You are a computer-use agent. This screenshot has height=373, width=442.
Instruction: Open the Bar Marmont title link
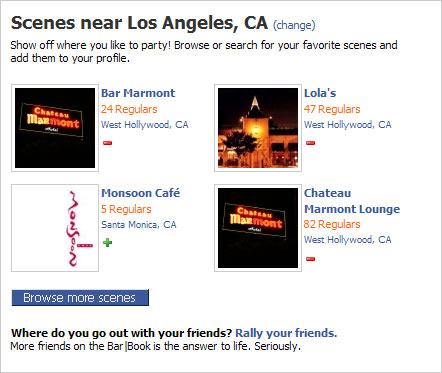pos(138,93)
